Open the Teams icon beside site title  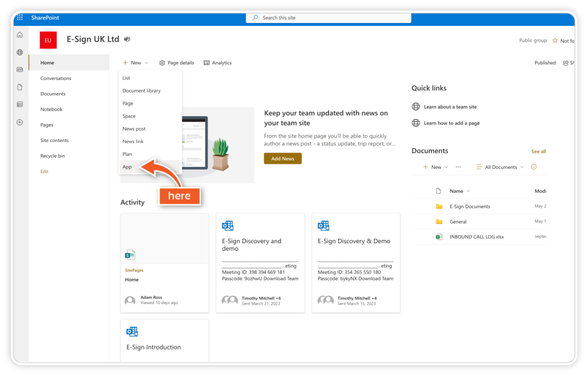coord(127,39)
